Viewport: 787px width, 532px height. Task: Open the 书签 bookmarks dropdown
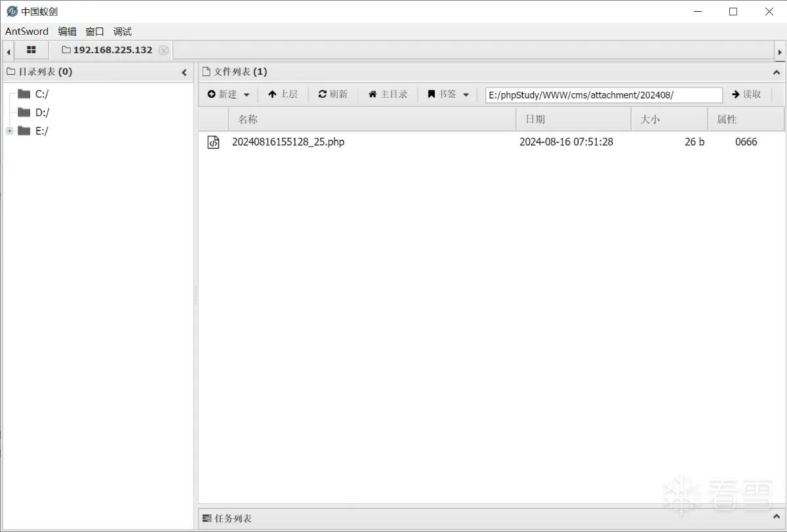(449, 94)
